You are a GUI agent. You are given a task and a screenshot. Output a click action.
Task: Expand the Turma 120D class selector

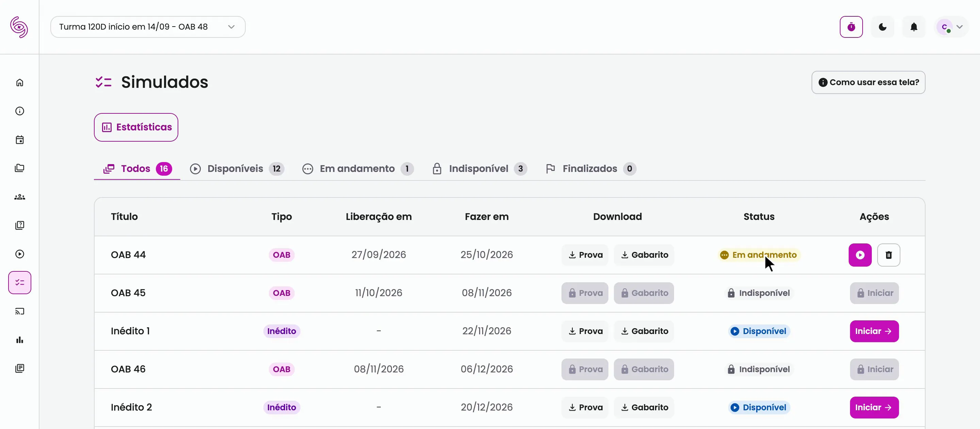[148, 27]
